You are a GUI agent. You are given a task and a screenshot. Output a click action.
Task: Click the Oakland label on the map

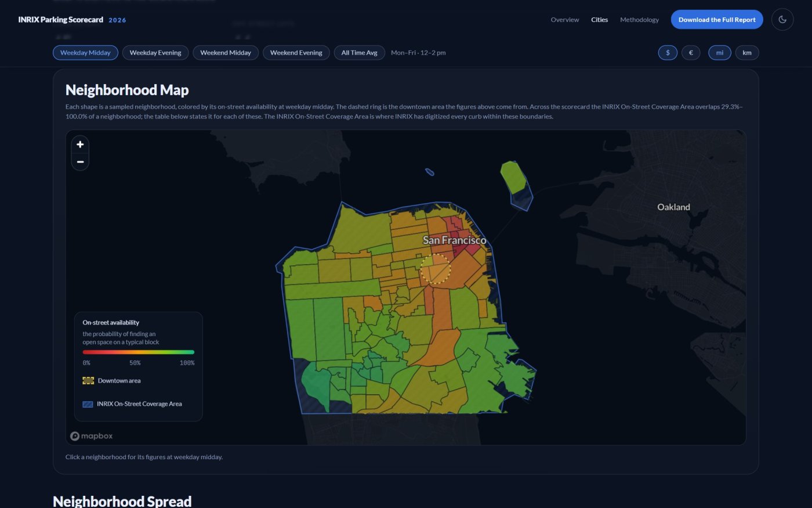673,207
